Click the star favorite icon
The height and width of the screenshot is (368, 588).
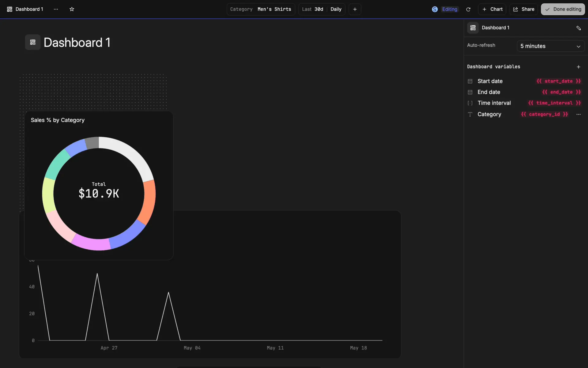[x=72, y=9]
